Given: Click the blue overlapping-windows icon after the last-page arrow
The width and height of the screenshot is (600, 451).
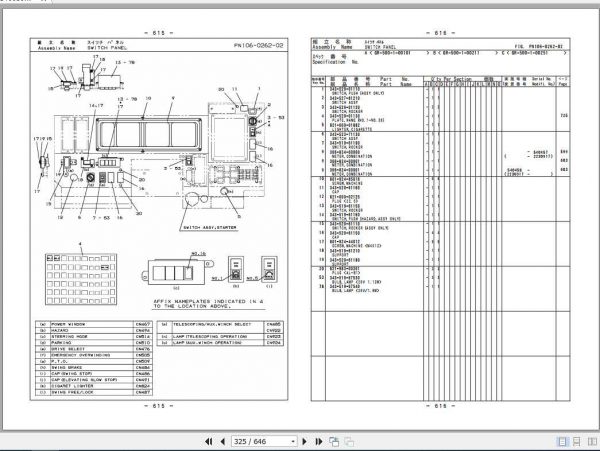Looking at the screenshot, I should [334, 441].
